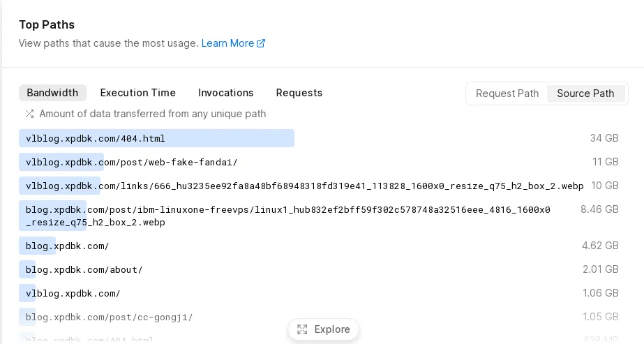Click the external link icon beside Learn More
The height and width of the screenshot is (344, 644).
(261, 43)
